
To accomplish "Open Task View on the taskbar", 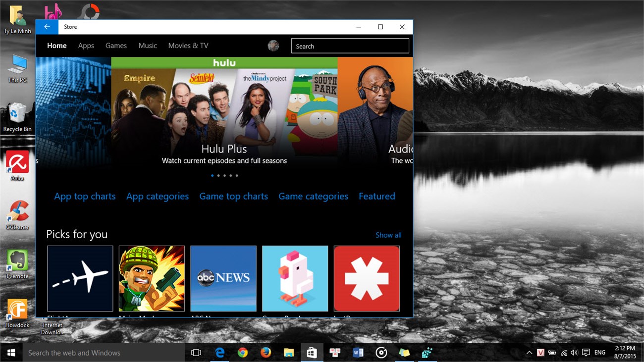I will coord(196,353).
